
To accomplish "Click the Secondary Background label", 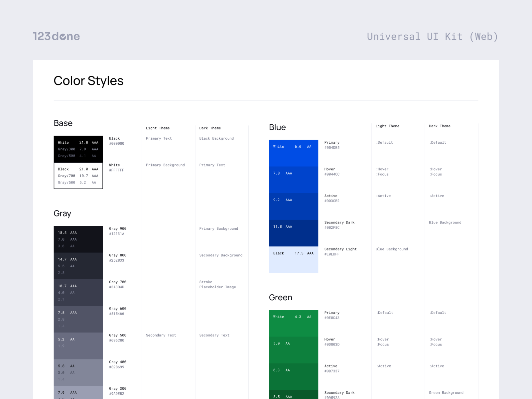I will point(221,255).
